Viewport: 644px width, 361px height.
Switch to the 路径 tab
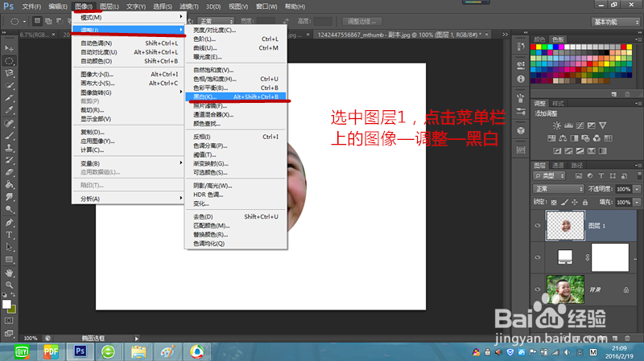point(577,166)
